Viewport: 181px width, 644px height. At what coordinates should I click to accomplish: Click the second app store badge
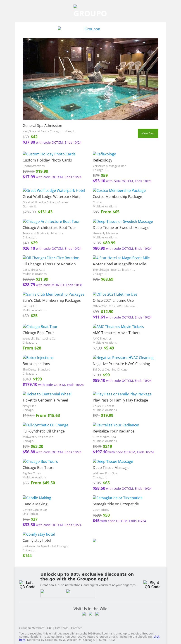[x=80, y=593]
